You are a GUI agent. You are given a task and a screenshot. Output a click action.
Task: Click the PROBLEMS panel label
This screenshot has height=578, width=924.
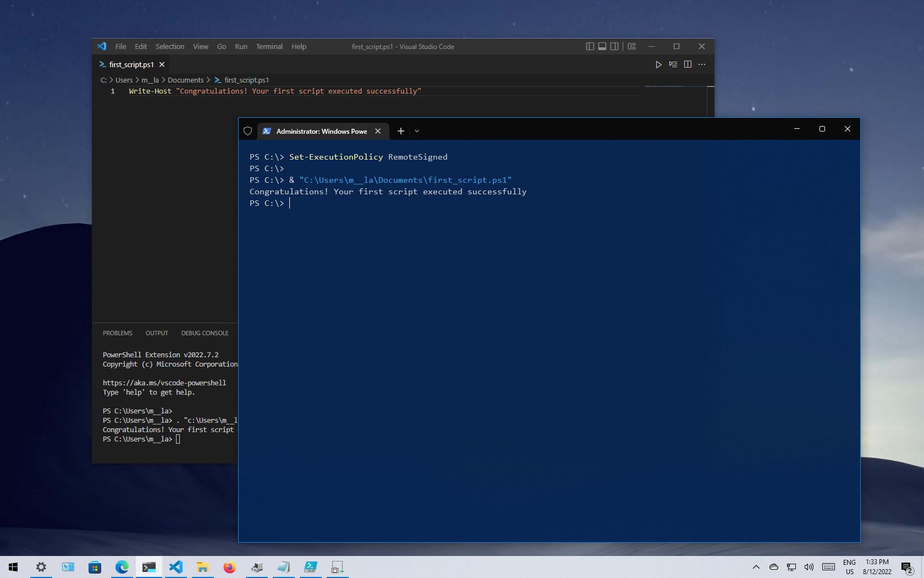(117, 333)
